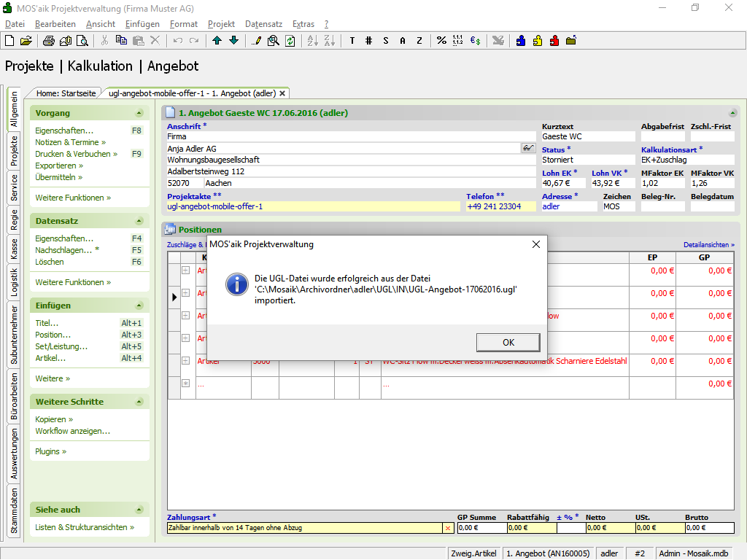The image size is (747, 560).
Task: Click the Euro-Dollar currency toolbar icon
Action: (475, 41)
